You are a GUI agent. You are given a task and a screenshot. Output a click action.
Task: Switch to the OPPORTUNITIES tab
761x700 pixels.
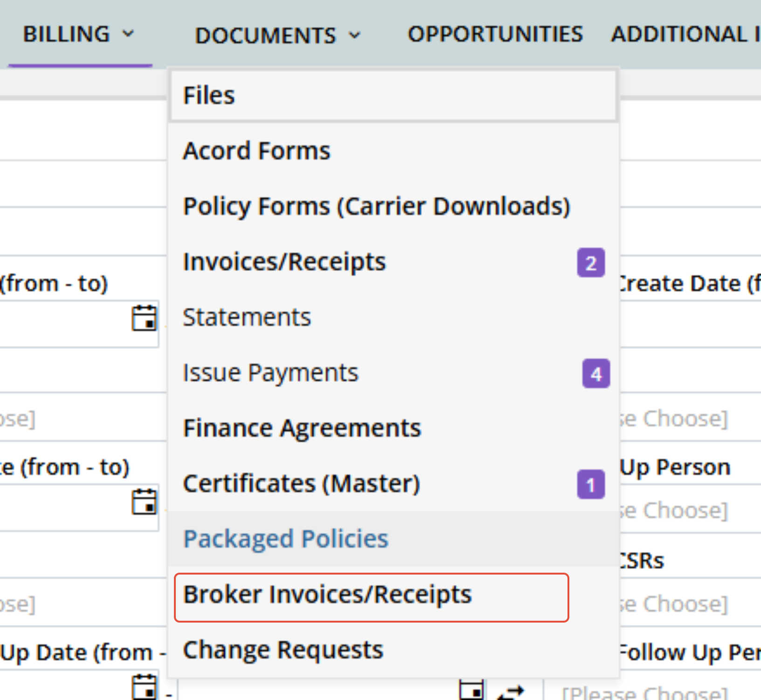(495, 34)
